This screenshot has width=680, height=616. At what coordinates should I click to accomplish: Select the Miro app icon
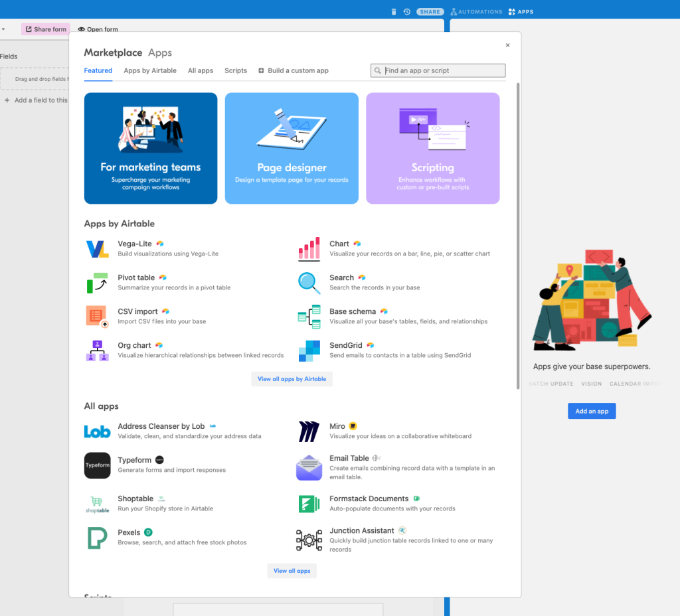309,431
